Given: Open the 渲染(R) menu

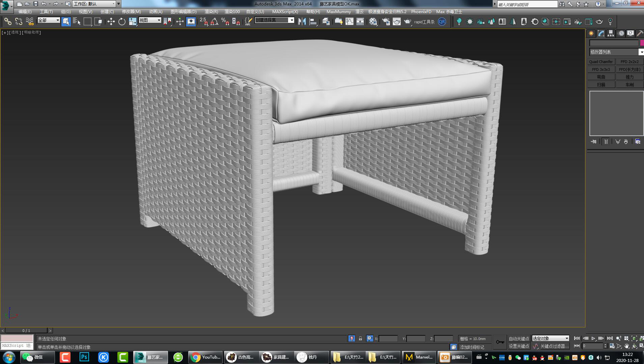Looking at the screenshot, I should (x=211, y=11).
